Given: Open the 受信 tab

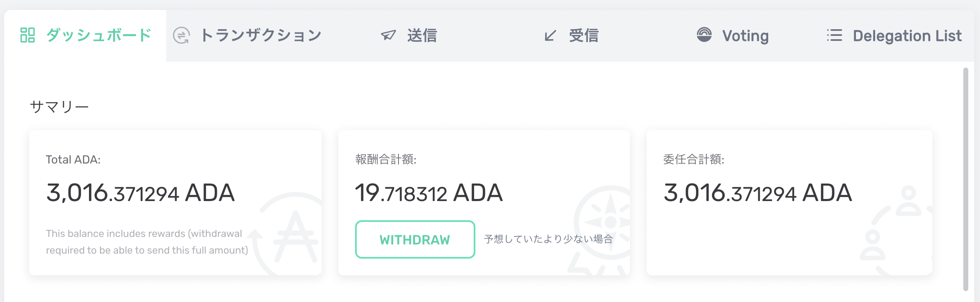Looking at the screenshot, I should pos(584,36).
